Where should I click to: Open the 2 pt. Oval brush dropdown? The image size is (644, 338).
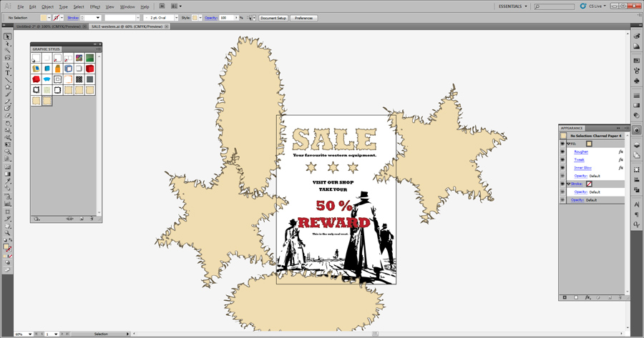pyautogui.click(x=162, y=17)
